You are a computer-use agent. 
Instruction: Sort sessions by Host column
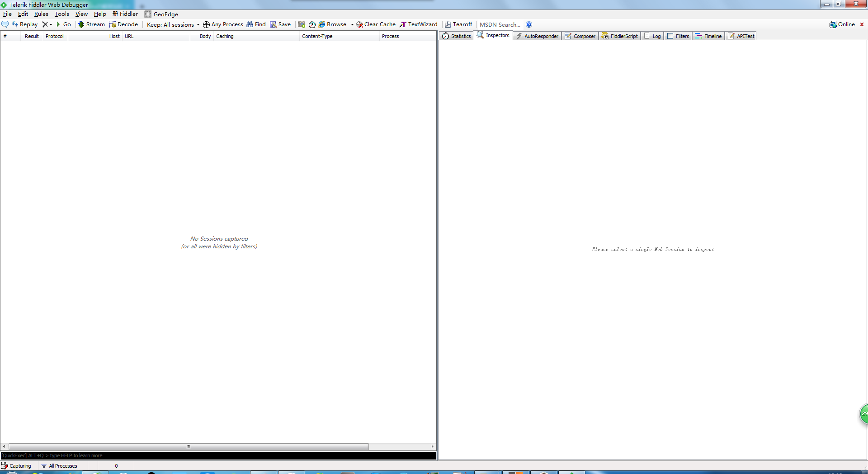95,36
